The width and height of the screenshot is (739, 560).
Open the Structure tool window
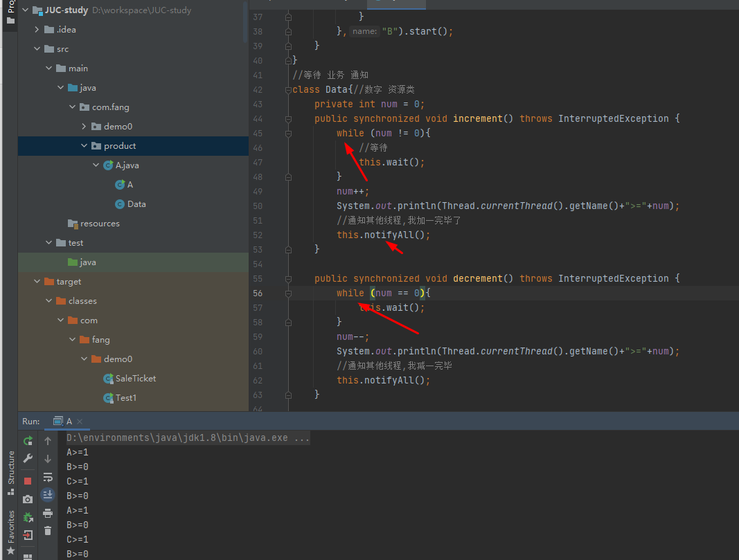click(x=10, y=472)
